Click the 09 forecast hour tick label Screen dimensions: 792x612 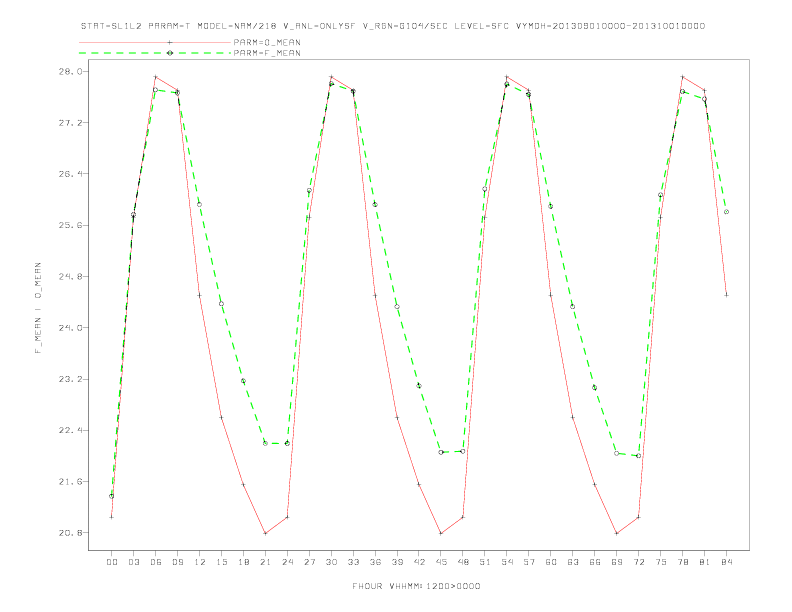[x=177, y=562]
